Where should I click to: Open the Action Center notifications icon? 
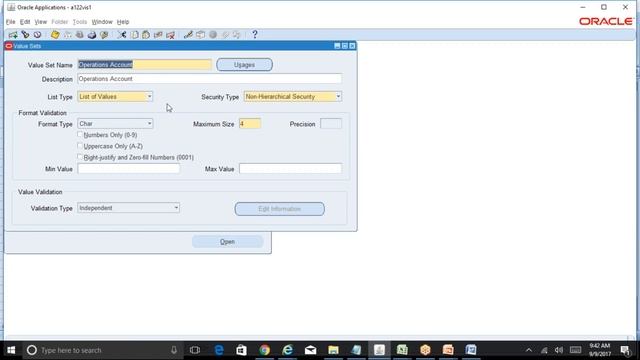[x=624, y=350]
